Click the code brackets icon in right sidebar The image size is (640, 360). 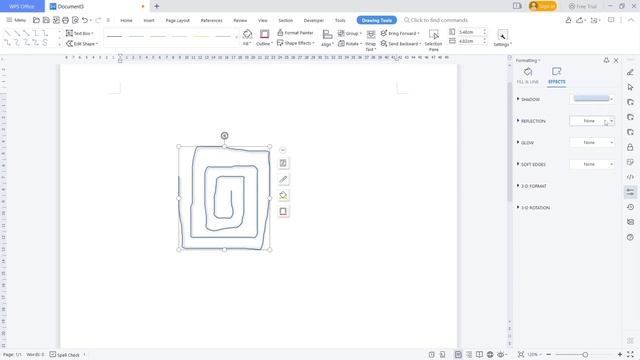(630, 177)
